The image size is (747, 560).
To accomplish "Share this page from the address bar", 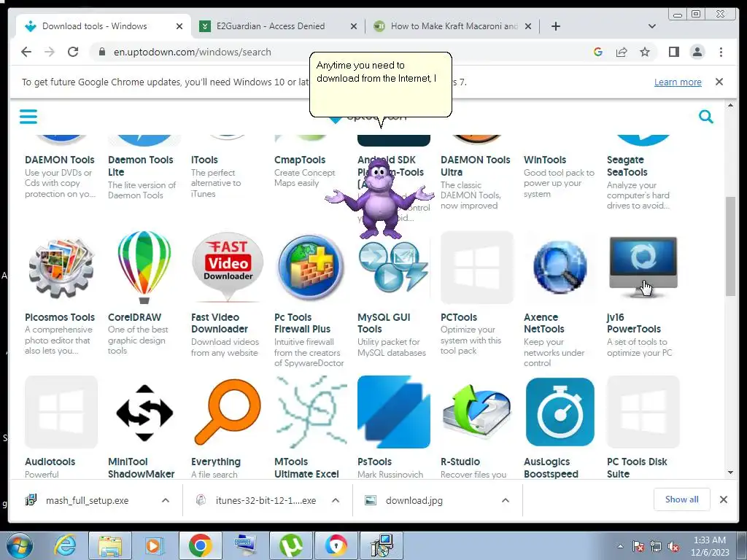I will coord(622,52).
